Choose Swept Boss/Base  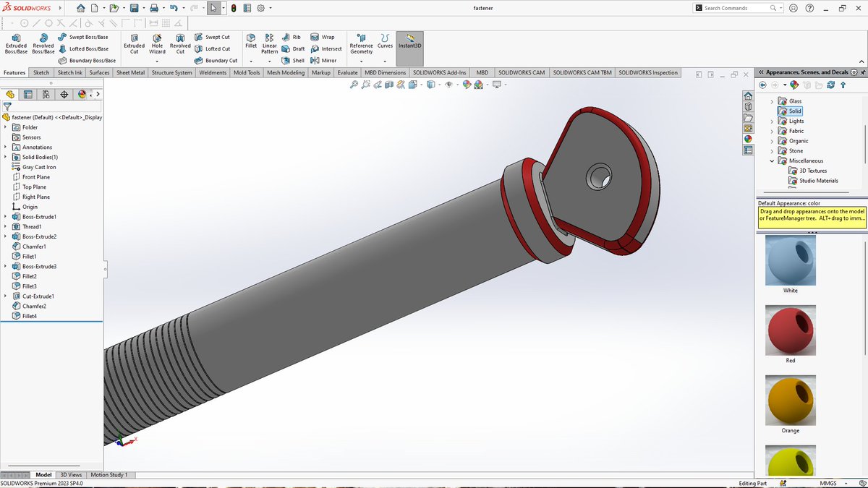click(x=83, y=37)
